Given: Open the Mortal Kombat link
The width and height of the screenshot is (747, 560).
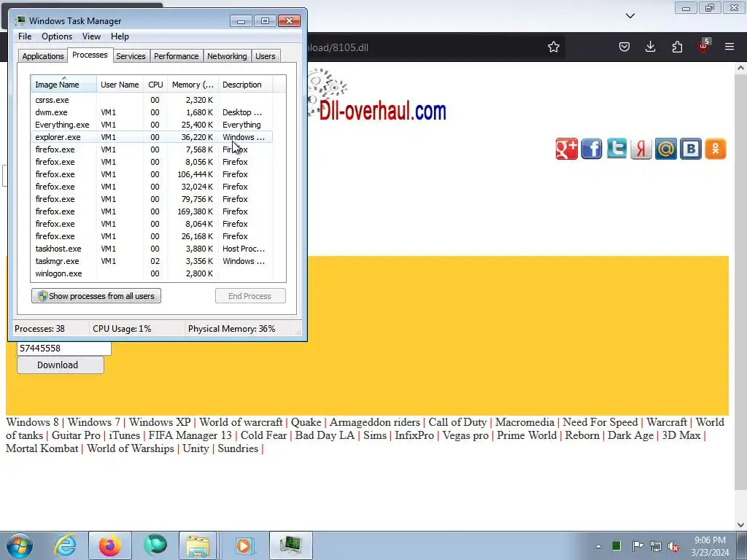Looking at the screenshot, I should tap(42, 448).
